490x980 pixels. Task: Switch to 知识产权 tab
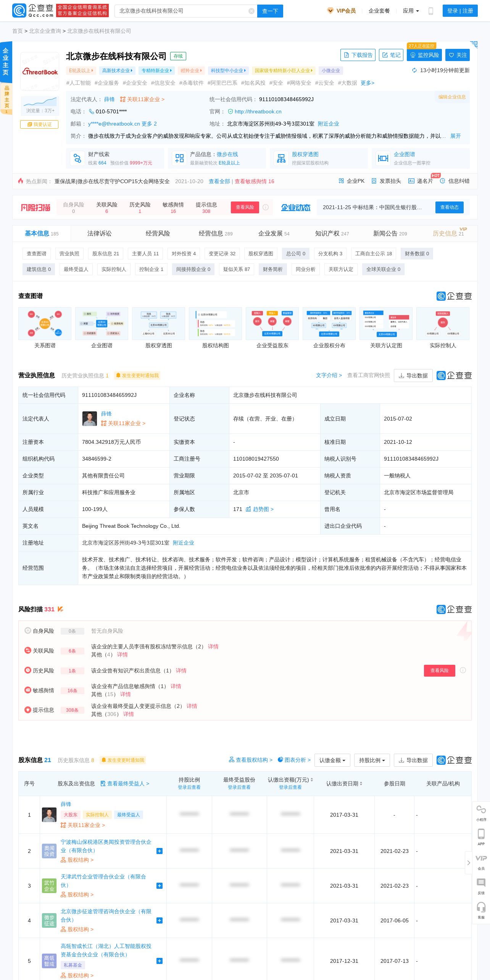click(332, 233)
